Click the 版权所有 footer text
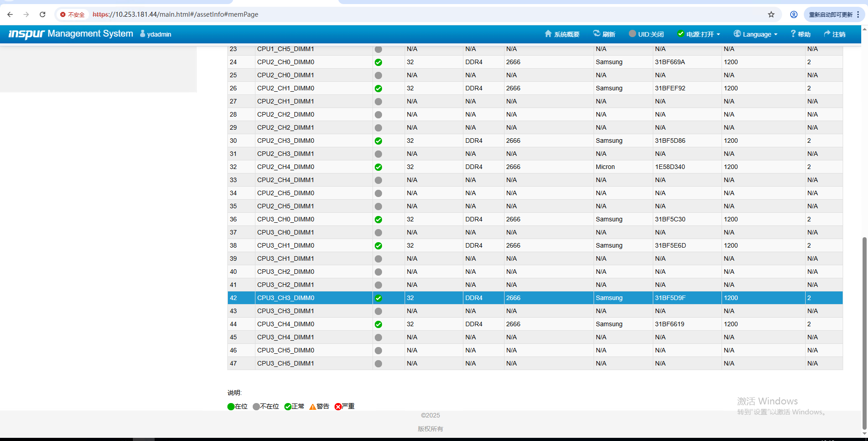The width and height of the screenshot is (868, 441). point(430,429)
